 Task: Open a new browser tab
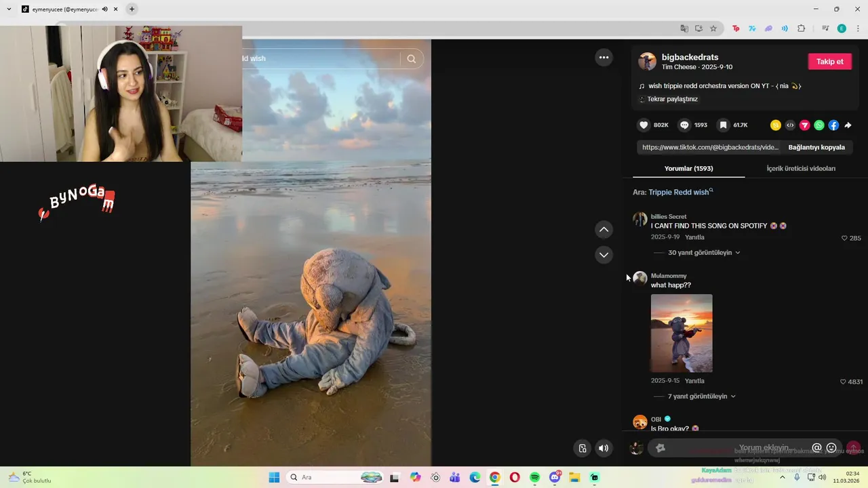(x=132, y=9)
